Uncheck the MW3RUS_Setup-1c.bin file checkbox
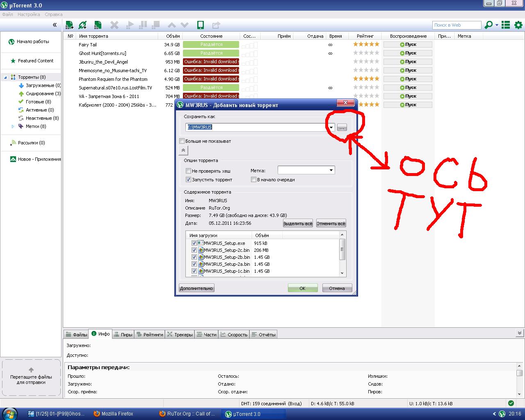 194,271
